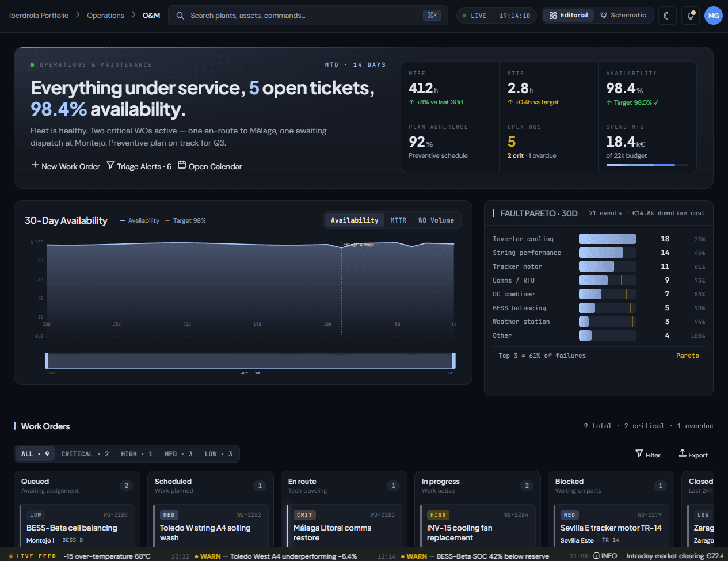Filter work orders by HIGH · 1
The image size is (728, 561).
tap(137, 454)
